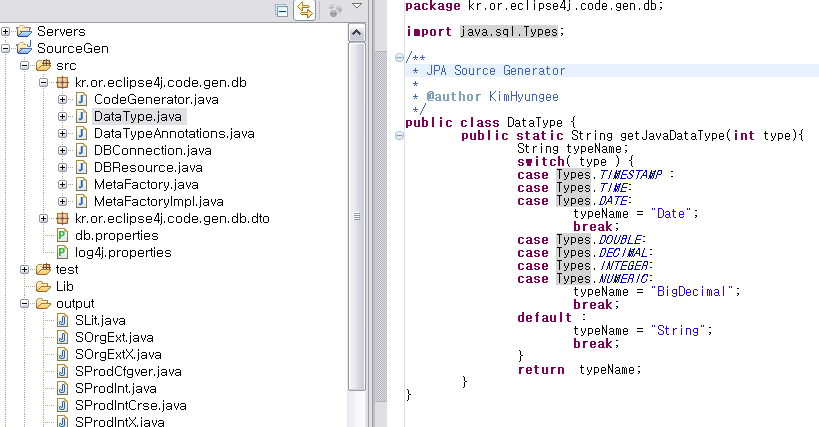This screenshot has width=819, height=427.
Task: Click the test folder icon
Action: click(x=43, y=269)
